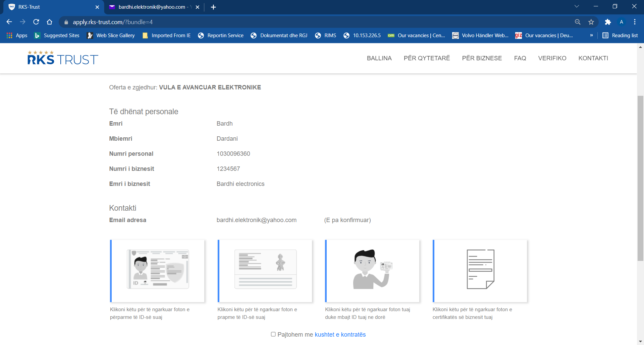Upload business certificate photo thumbnail
644x345 pixels.
coord(480,271)
